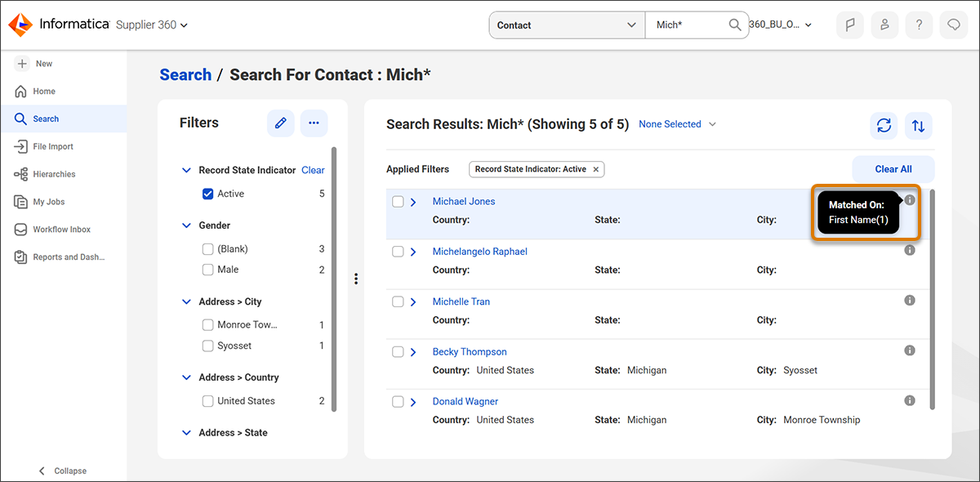Check the Male gender filter
The image size is (980, 482).
(207, 270)
